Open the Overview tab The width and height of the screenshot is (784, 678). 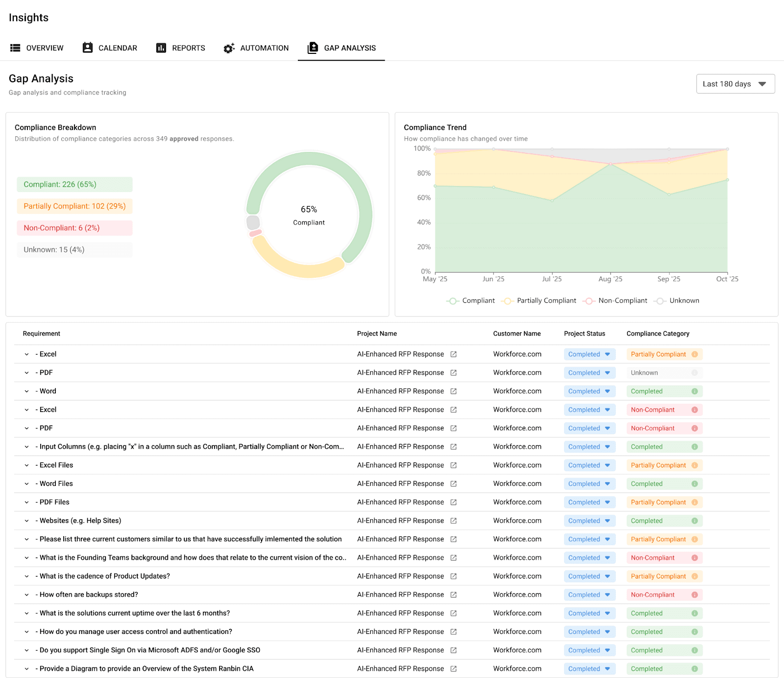(x=37, y=48)
